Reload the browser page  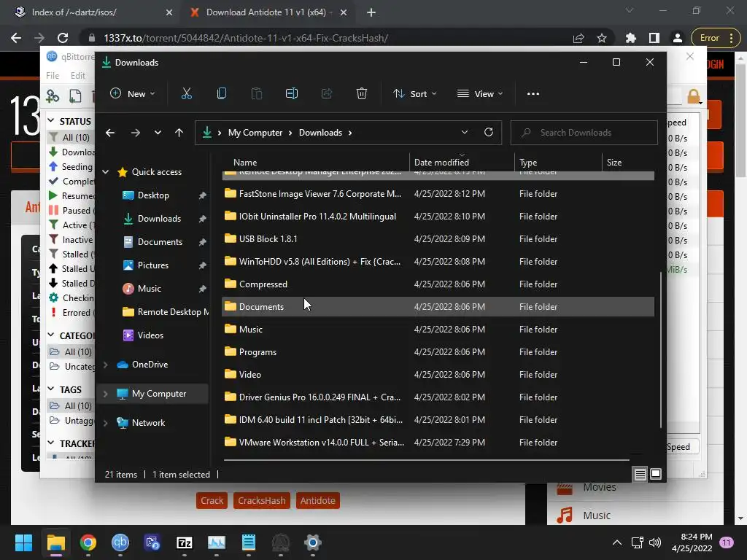coord(63,38)
